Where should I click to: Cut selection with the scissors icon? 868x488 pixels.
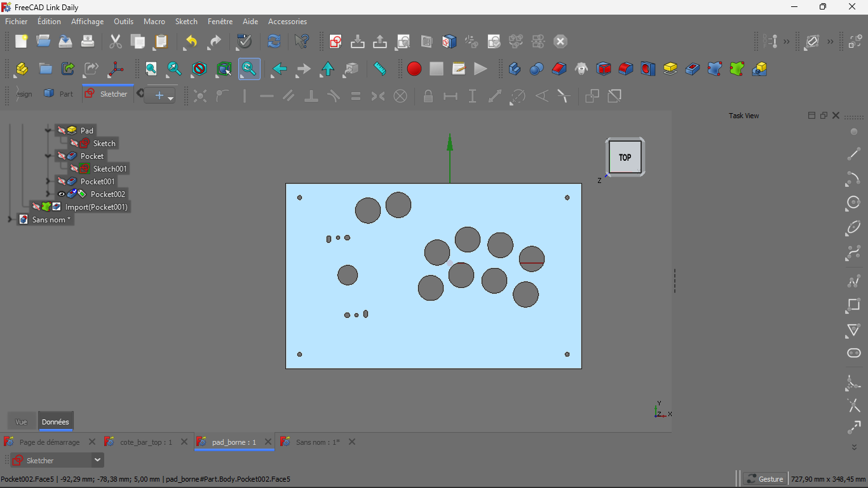click(116, 41)
